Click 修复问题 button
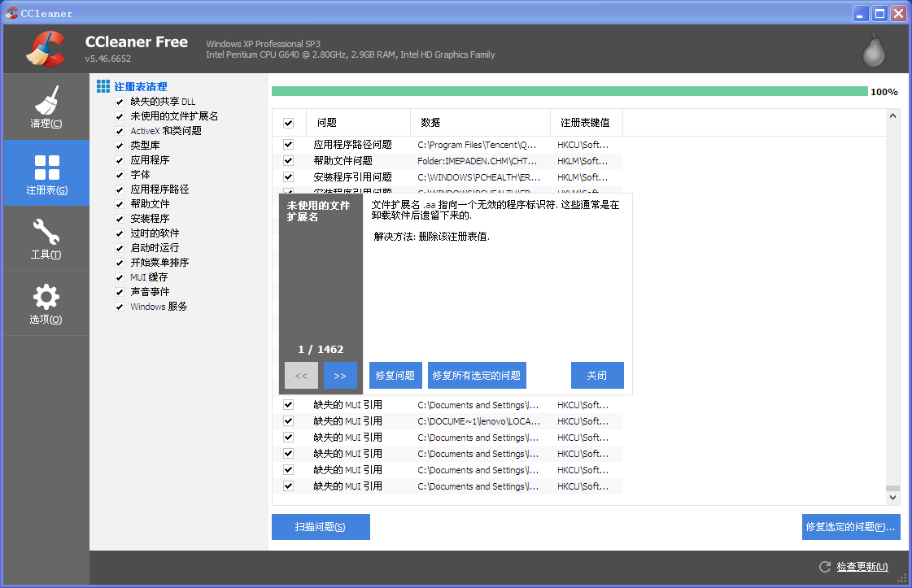The height and width of the screenshot is (588, 912). 395,376
